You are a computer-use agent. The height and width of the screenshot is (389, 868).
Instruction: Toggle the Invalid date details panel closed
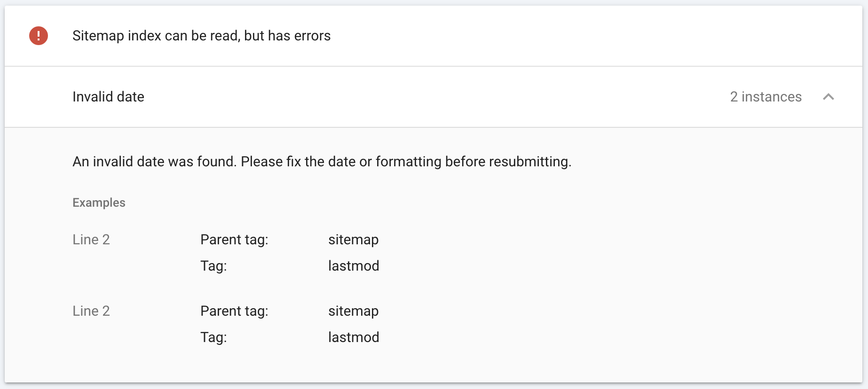(x=829, y=97)
